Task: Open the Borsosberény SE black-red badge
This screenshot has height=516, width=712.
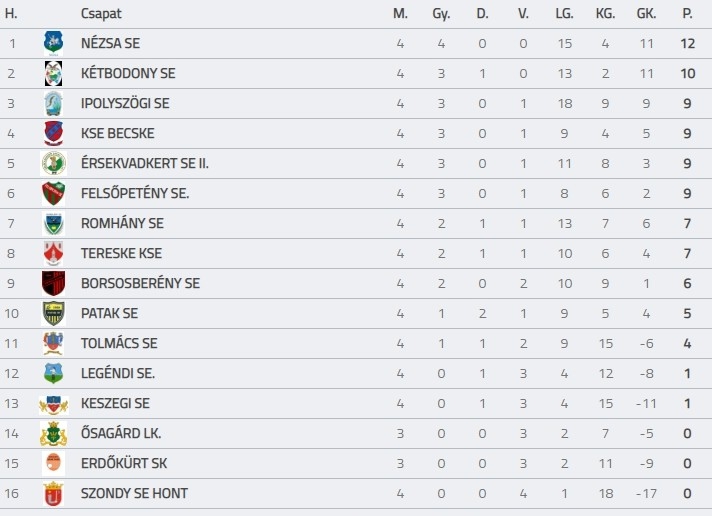Action: (x=54, y=283)
